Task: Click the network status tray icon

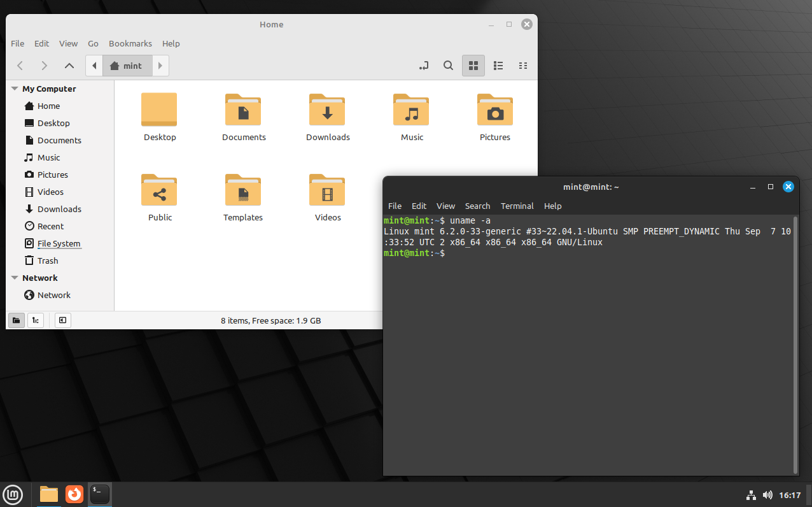Action: click(750, 495)
